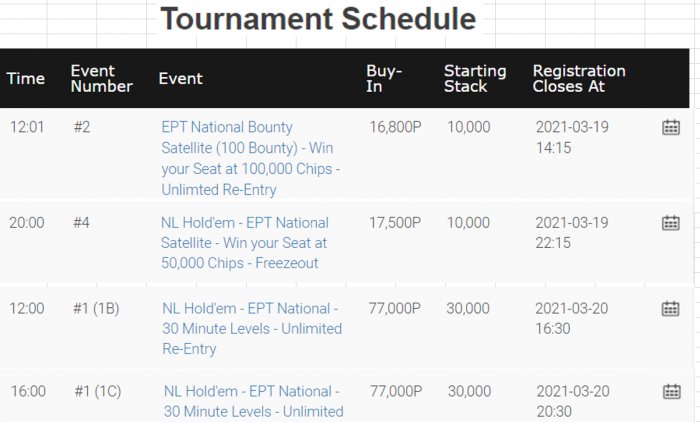Click the Tournament Schedule title
Viewport: 700px width, 422px height.
coord(318,19)
